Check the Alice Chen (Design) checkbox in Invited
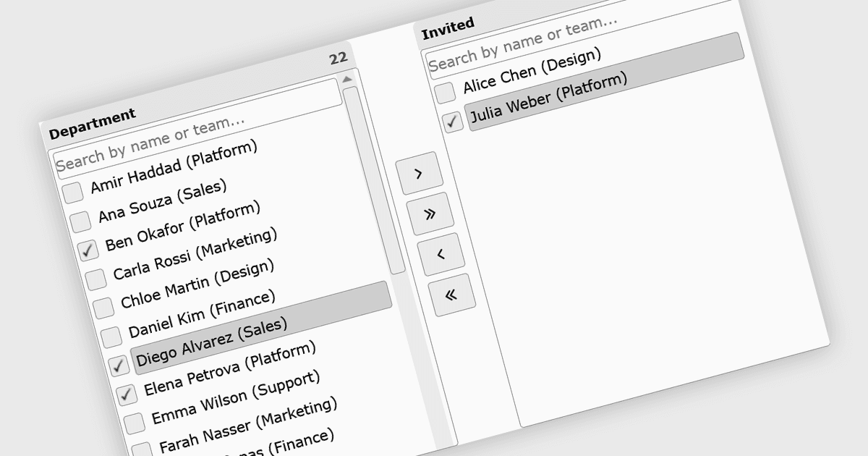 pos(446,92)
